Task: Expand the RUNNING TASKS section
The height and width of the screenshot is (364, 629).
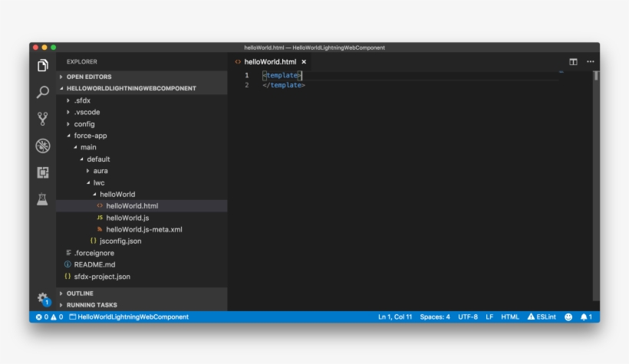Action: (142, 305)
